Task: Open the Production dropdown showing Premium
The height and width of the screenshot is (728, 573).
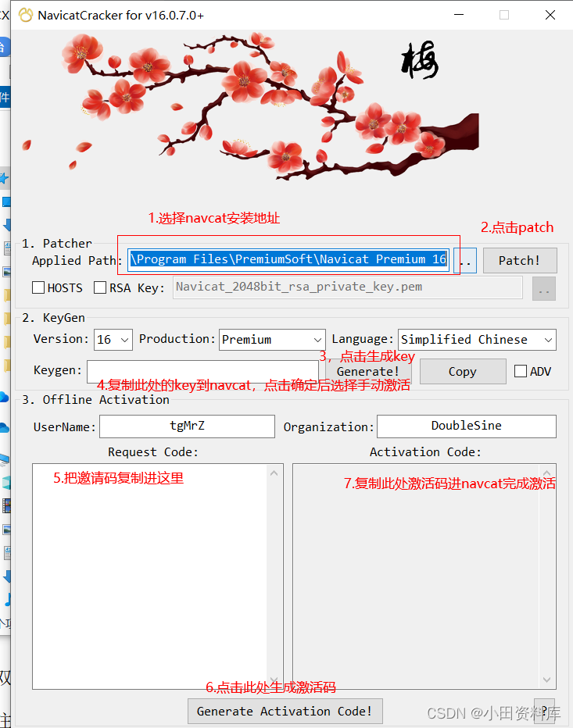Action: click(272, 340)
